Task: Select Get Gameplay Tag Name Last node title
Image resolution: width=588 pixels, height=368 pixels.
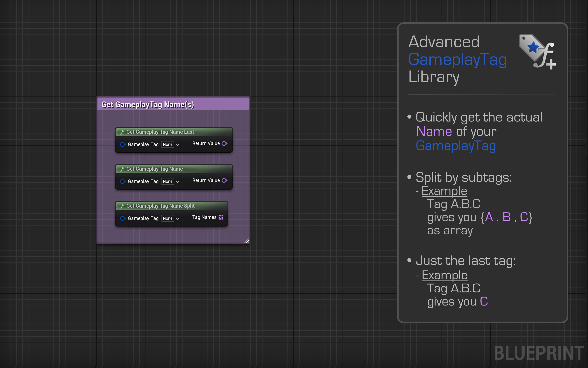Action: [x=160, y=132]
